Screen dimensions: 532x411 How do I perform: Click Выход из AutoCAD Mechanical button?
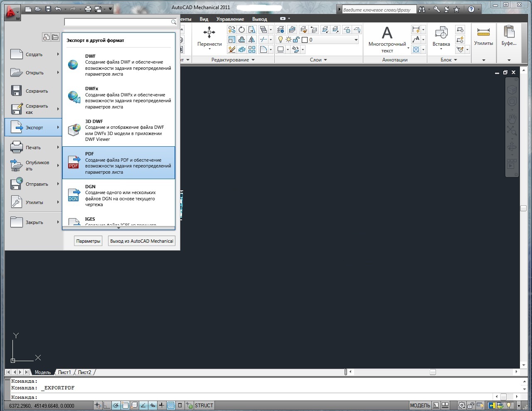[141, 241]
